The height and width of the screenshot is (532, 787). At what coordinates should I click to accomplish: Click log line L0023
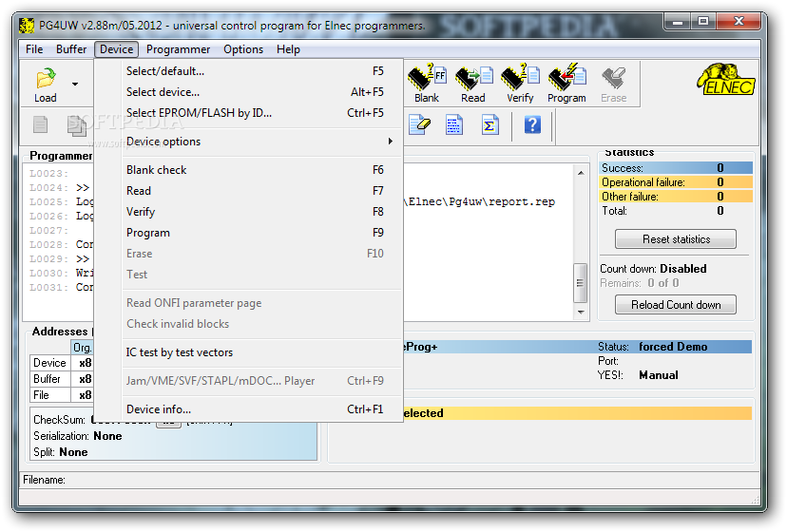coord(48,174)
